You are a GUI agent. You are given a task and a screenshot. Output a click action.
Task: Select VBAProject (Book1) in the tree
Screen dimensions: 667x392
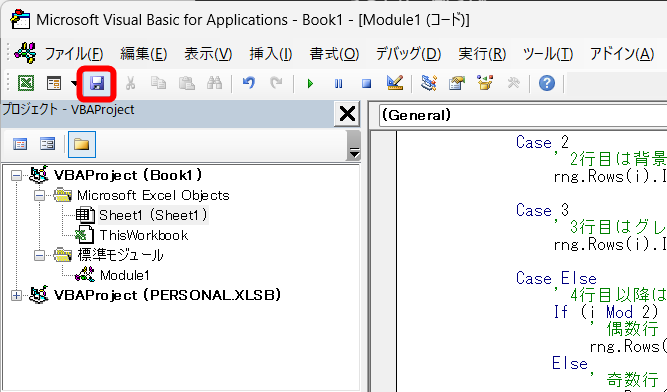click(128, 175)
